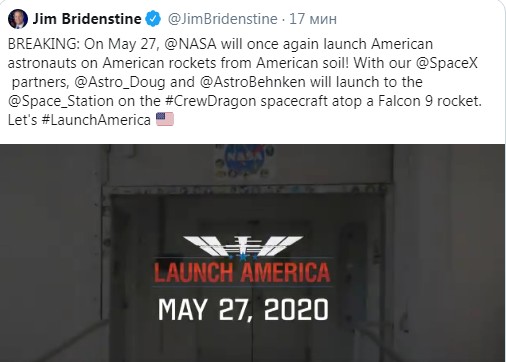Open the @SpaceX mention
The image size is (506, 362).
[x=447, y=63]
